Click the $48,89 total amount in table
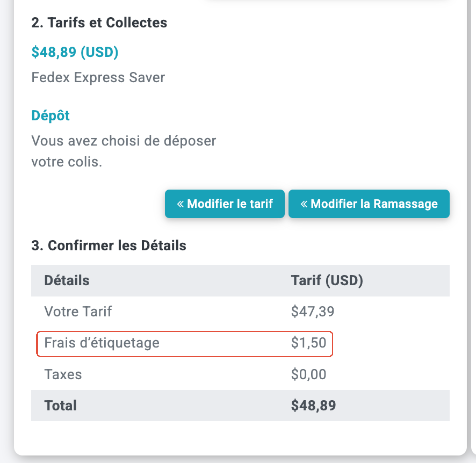 coord(313,406)
